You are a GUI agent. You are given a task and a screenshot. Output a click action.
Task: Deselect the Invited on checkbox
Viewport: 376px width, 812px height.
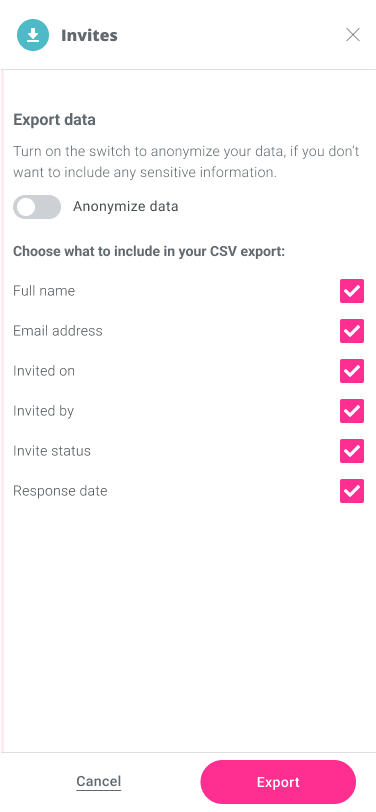tap(352, 371)
